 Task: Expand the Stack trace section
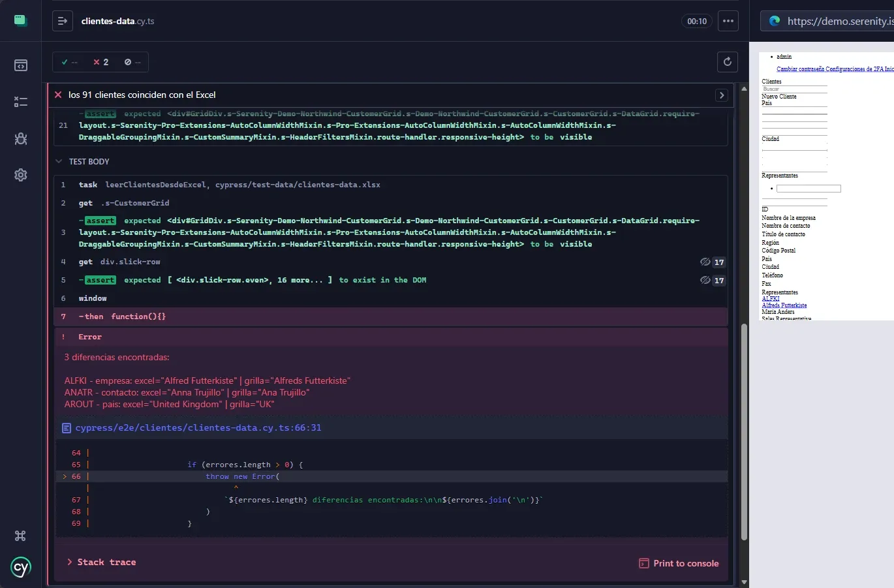click(x=102, y=562)
